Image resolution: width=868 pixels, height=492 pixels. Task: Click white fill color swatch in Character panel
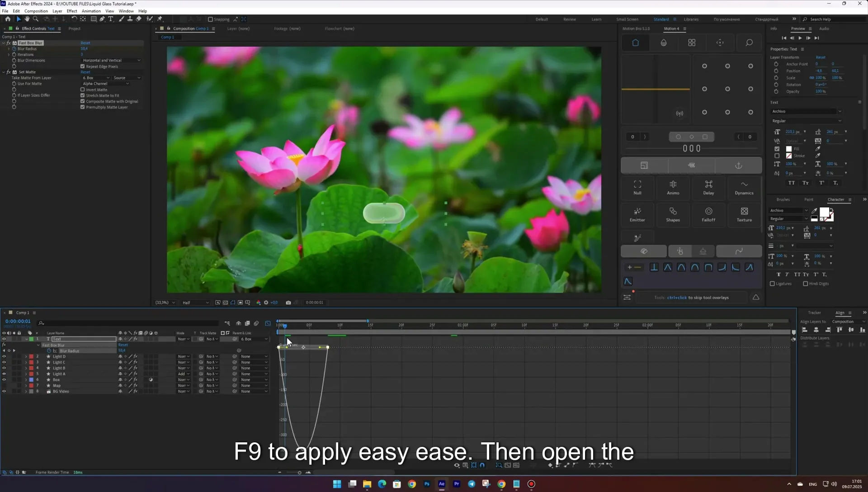pyautogui.click(x=825, y=213)
